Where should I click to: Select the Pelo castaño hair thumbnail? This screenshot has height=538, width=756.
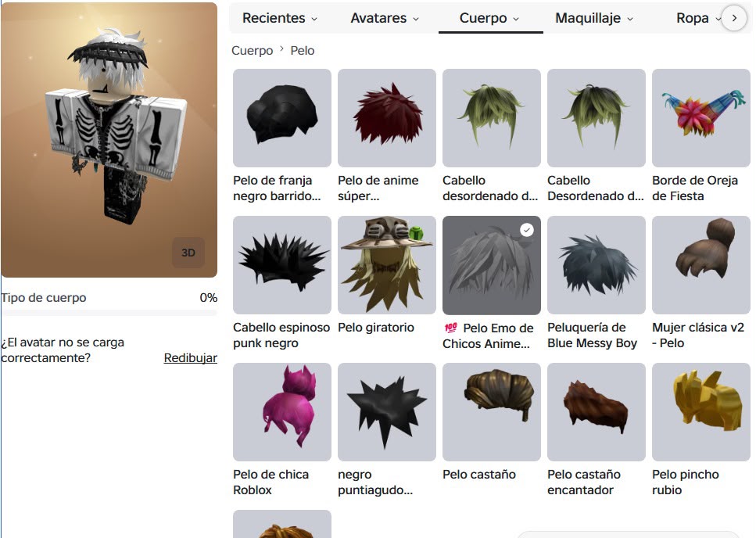point(491,412)
